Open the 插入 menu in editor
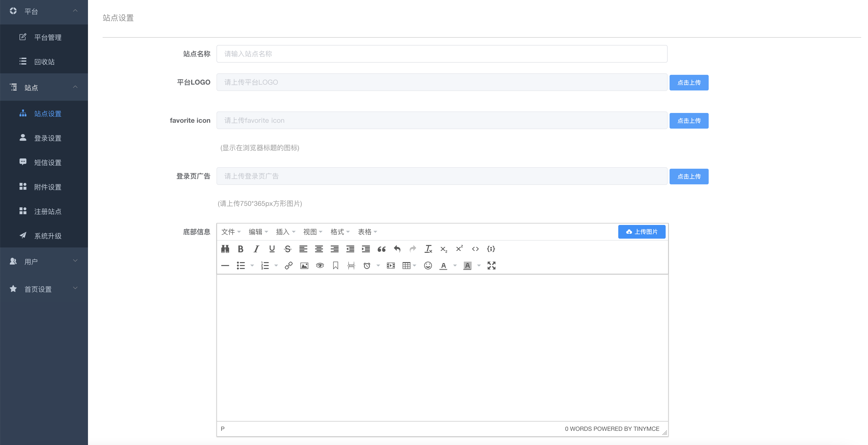The width and height of the screenshot is (868, 445). coord(285,232)
